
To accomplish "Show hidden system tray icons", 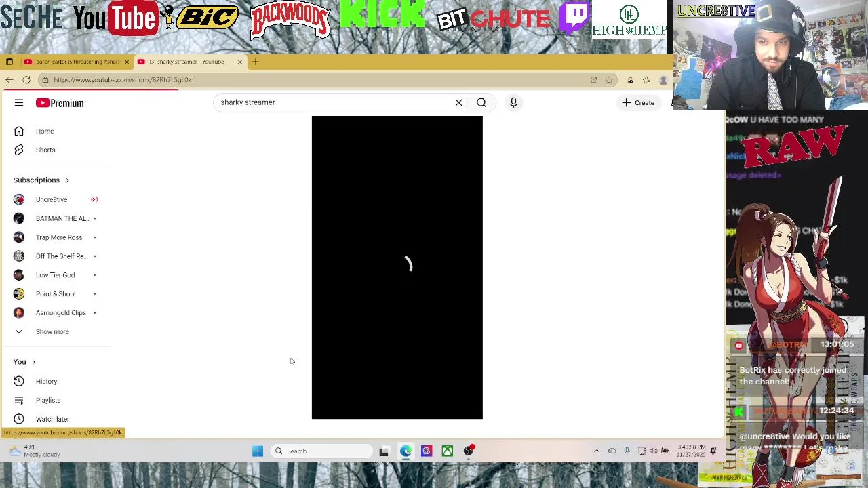I will click(597, 451).
